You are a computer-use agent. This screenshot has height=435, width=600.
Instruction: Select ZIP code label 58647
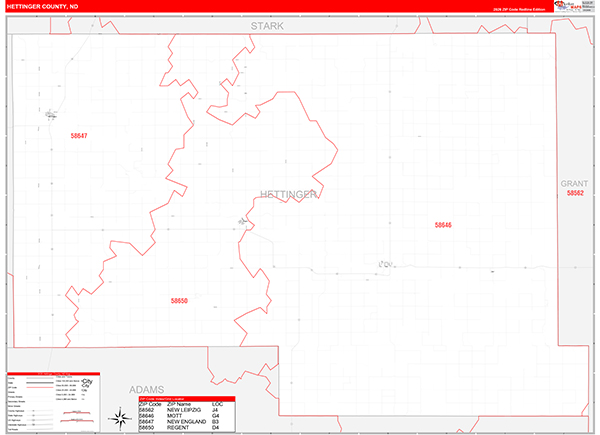79,136
